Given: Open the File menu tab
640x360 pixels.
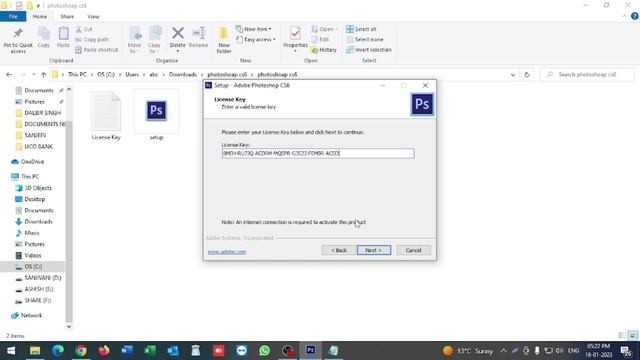Looking at the screenshot, I should [x=13, y=16].
